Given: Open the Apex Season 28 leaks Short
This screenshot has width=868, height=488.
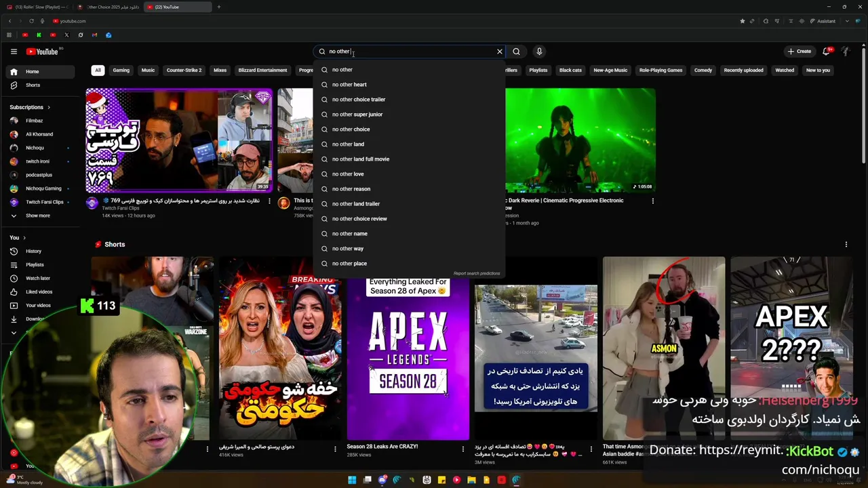Looking at the screenshot, I should [408, 359].
